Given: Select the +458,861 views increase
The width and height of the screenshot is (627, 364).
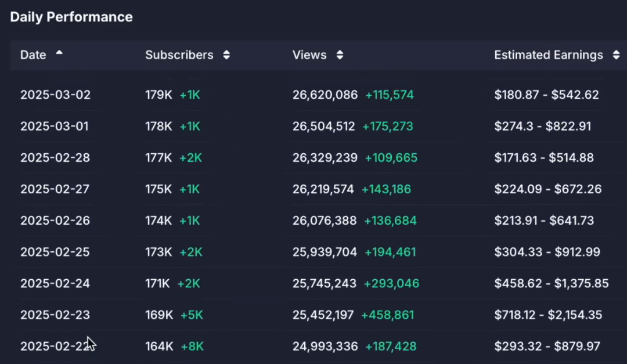Looking at the screenshot, I should pyautogui.click(x=387, y=315).
